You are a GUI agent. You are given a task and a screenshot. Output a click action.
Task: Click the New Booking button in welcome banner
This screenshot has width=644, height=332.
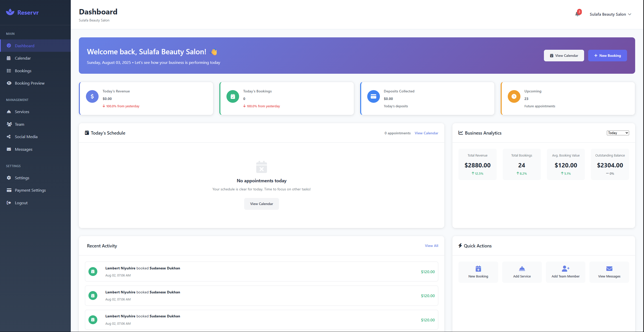coord(608,55)
